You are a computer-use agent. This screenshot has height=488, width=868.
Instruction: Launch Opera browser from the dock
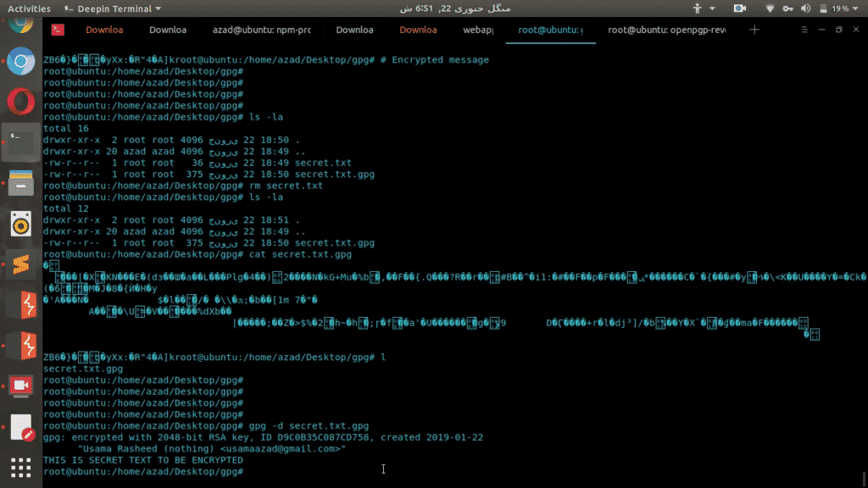(x=21, y=102)
